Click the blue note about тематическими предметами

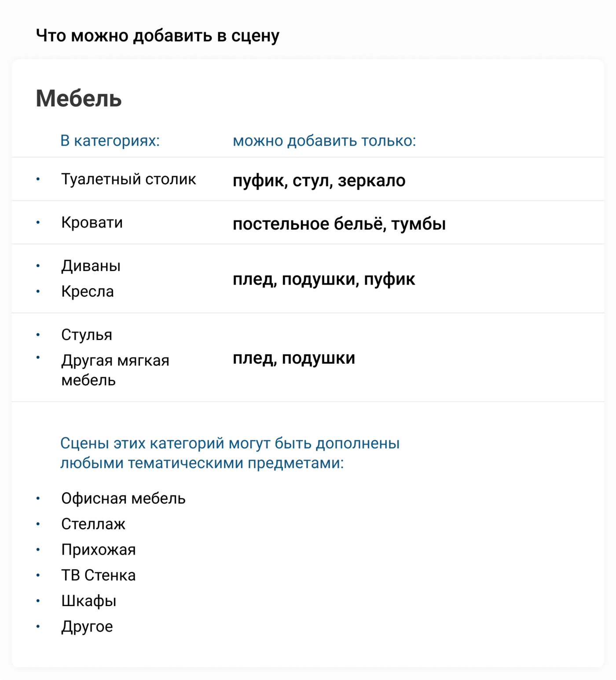pyautogui.click(x=230, y=453)
